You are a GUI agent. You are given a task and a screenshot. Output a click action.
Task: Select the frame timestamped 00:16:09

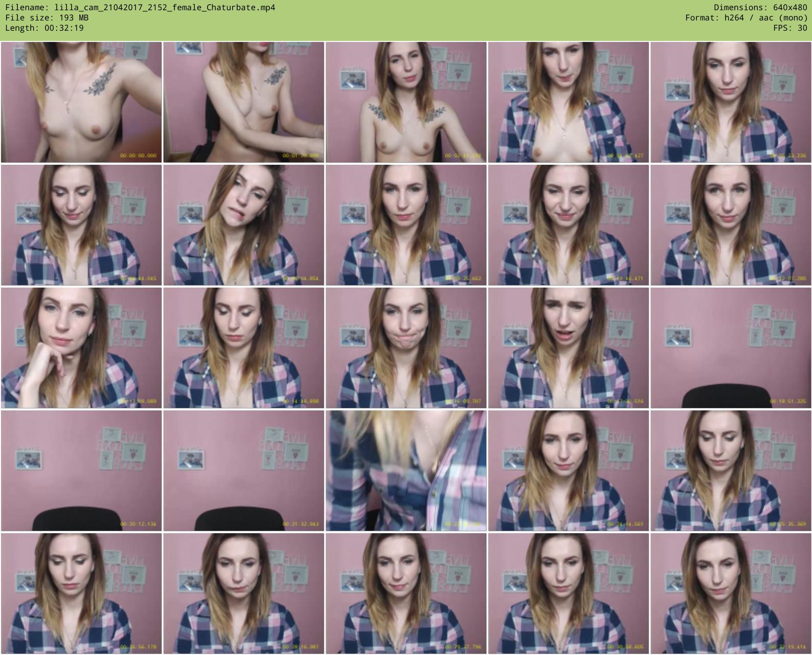point(406,348)
